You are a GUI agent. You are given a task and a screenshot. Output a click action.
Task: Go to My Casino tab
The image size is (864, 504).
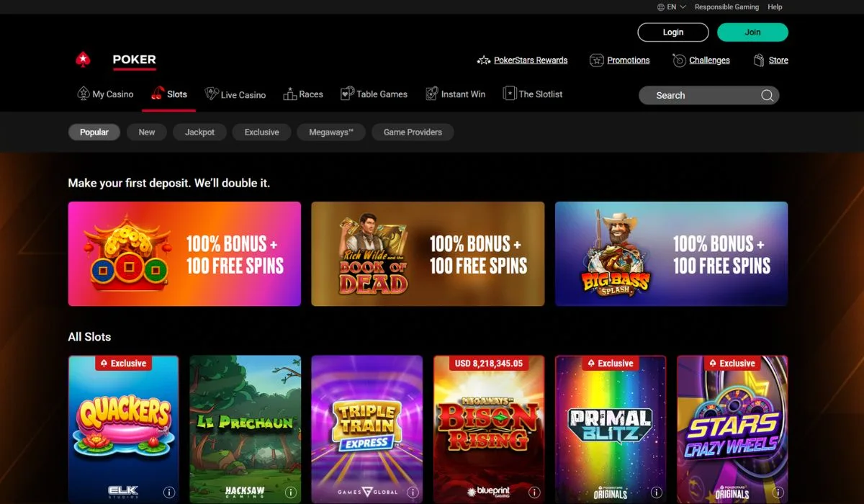coord(105,94)
